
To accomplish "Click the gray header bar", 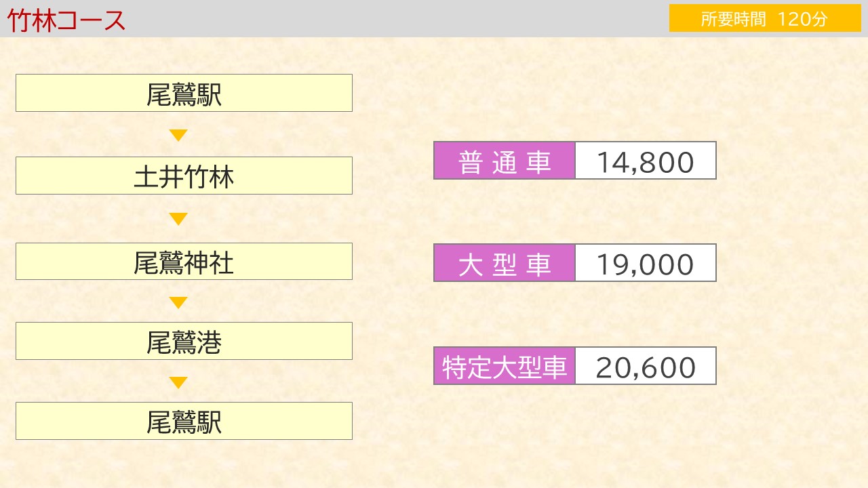I will click(x=434, y=18).
